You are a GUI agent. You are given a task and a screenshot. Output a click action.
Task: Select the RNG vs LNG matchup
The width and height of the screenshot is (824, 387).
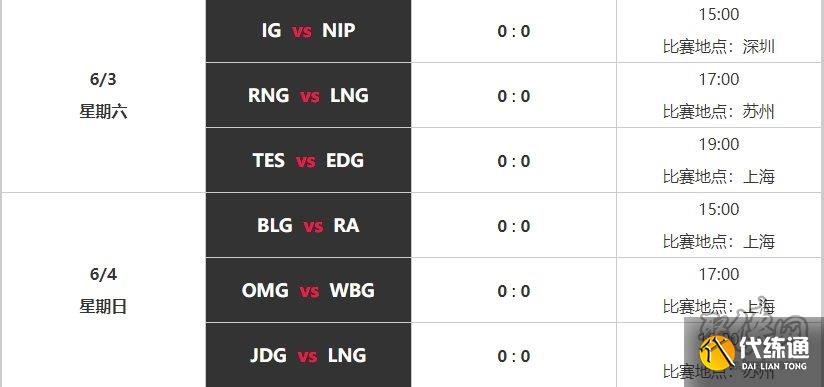308,95
